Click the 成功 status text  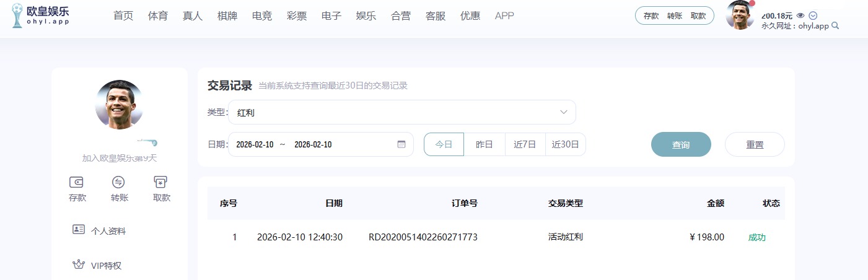(757, 237)
